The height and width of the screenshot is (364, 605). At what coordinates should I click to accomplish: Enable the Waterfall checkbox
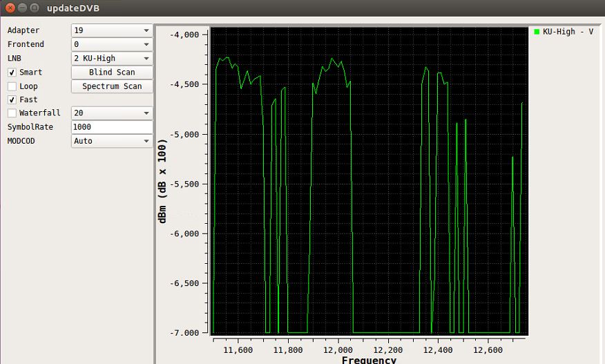click(x=12, y=113)
